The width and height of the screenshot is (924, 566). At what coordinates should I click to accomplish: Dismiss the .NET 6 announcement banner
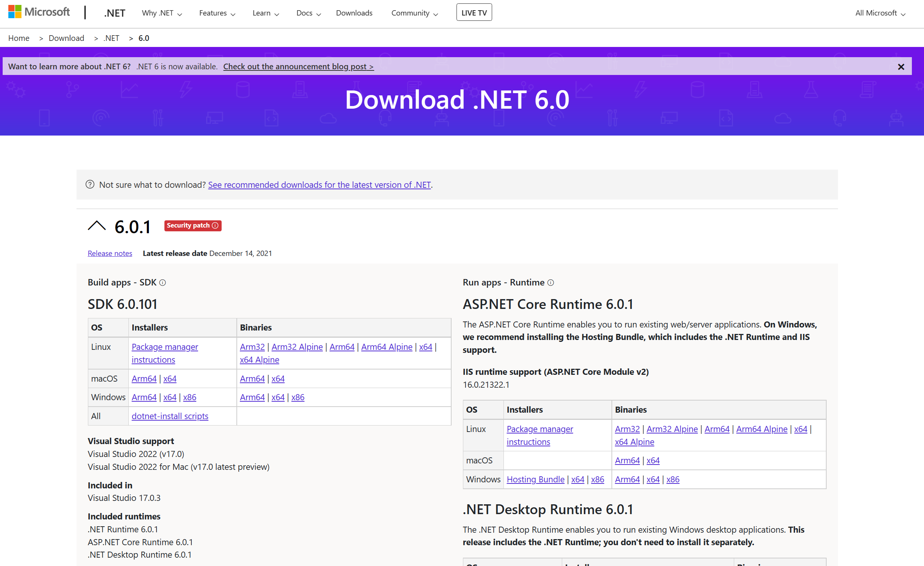[x=901, y=67]
